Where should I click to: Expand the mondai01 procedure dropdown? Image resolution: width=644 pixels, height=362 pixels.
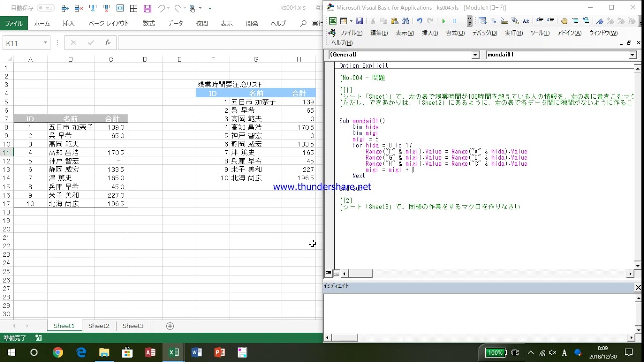point(632,55)
